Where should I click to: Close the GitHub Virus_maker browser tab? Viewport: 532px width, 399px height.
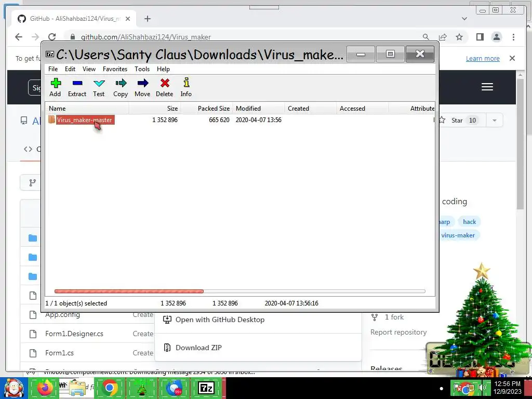128,19
